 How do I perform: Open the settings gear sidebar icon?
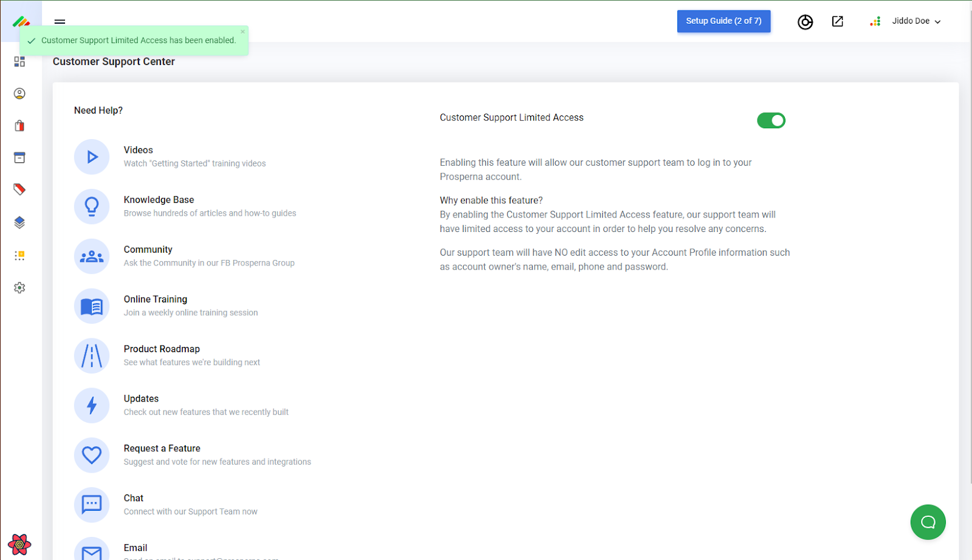tap(19, 288)
